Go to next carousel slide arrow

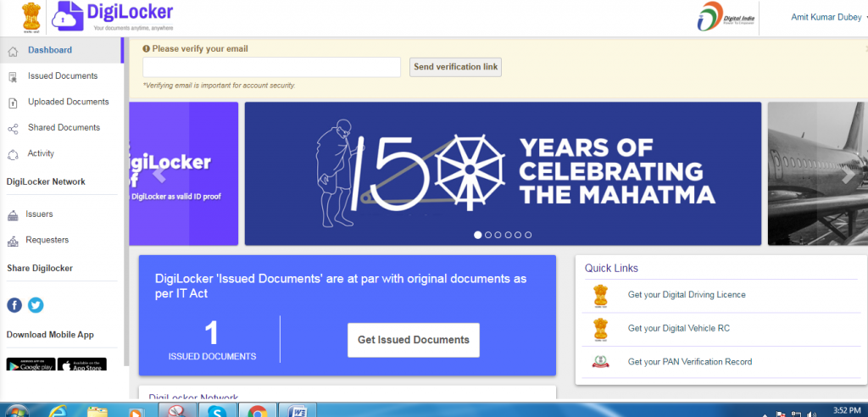pos(848,175)
